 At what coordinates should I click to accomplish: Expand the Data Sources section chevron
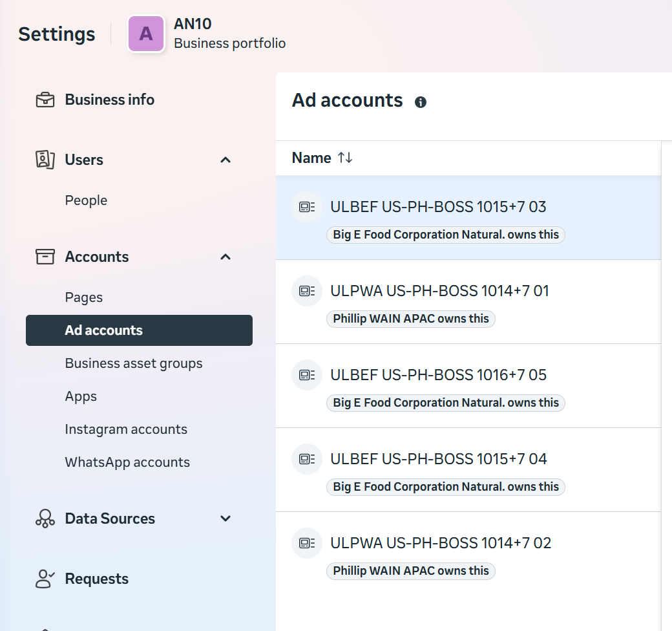(x=226, y=519)
